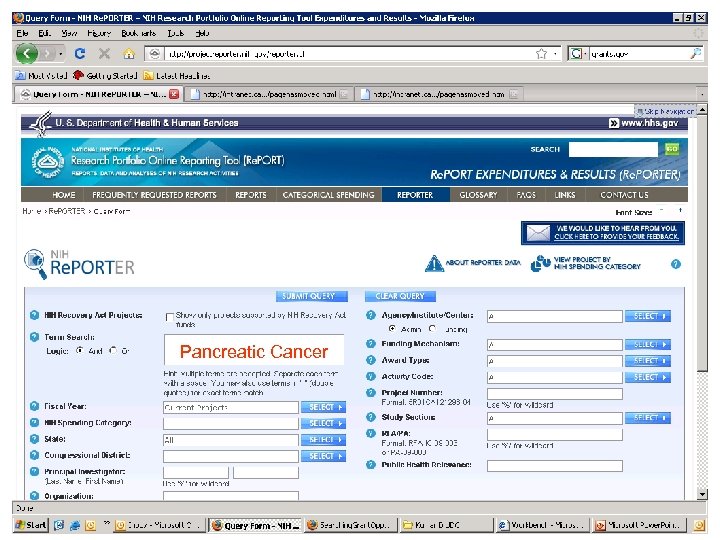The width and height of the screenshot is (720, 540).
Task: Go back with the green Back arrow
Action: pyautogui.click(x=26, y=54)
